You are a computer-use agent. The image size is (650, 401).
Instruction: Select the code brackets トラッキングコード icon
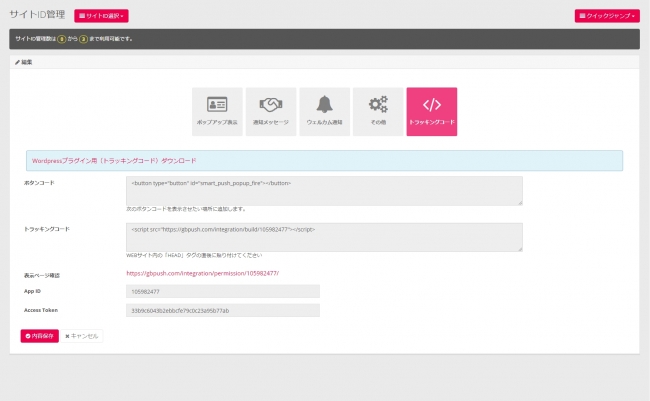(x=432, y=105)
